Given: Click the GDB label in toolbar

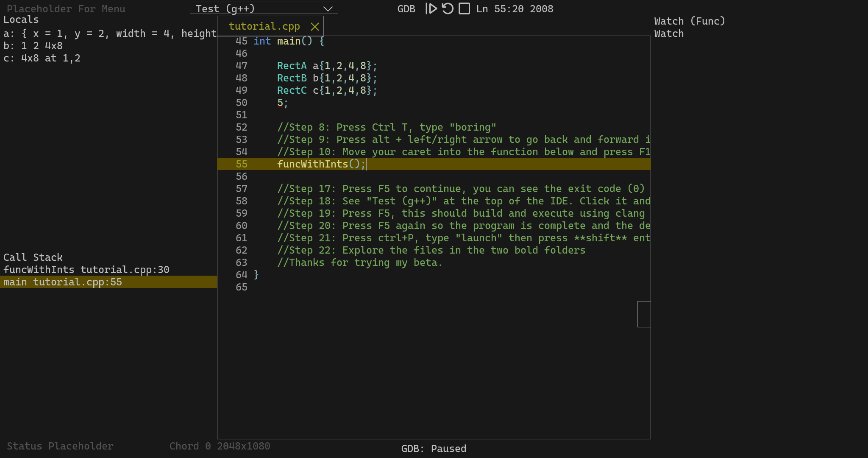Looking at the screenshot, I should click(x=406, y=9).
